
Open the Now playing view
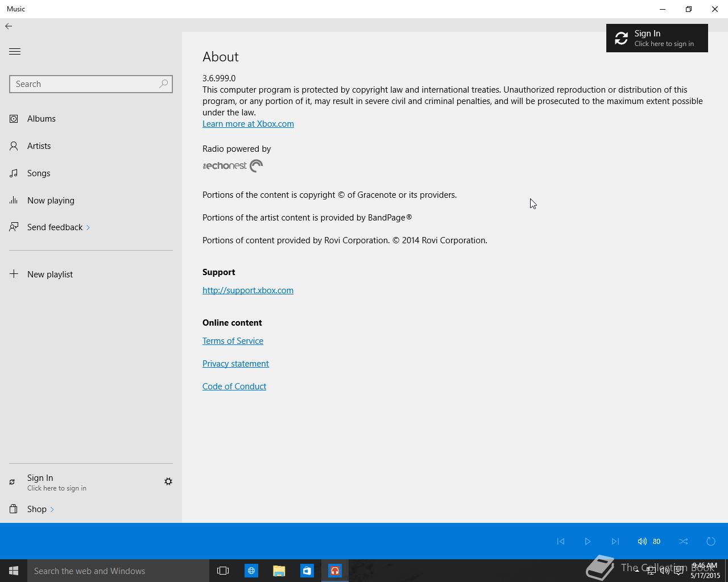tap(91, 201)
